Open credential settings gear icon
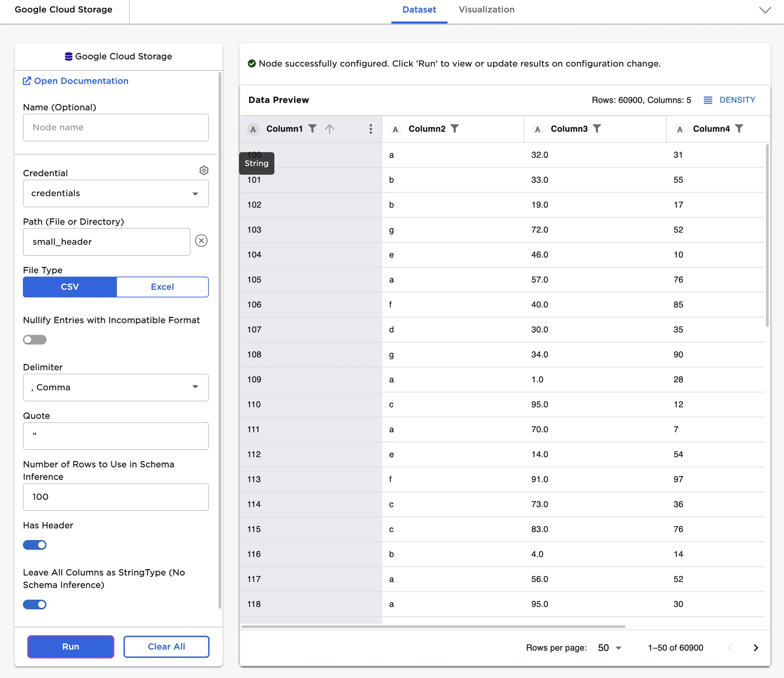 [x=204, y=170]
